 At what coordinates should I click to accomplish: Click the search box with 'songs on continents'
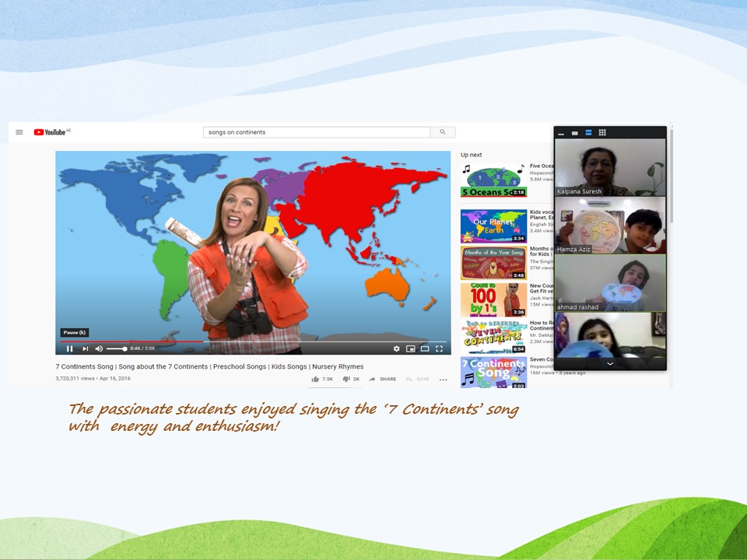click(x=316, y=132)
